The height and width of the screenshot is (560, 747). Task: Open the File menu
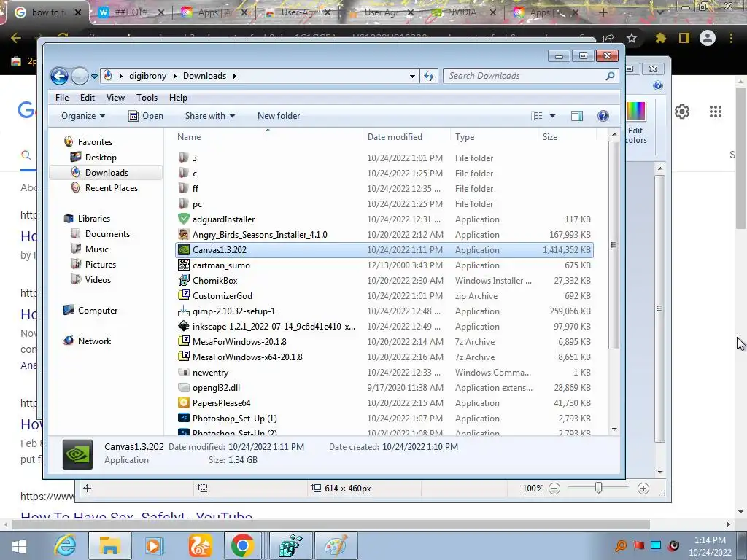(62, 98)
